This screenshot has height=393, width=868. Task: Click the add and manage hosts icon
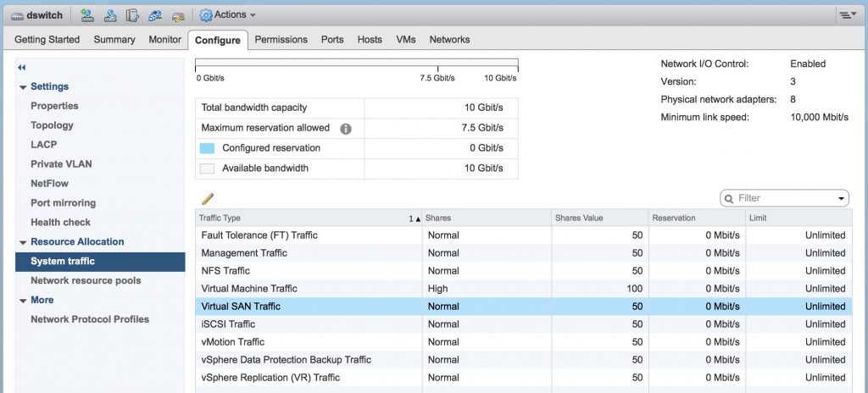point(110,14)
